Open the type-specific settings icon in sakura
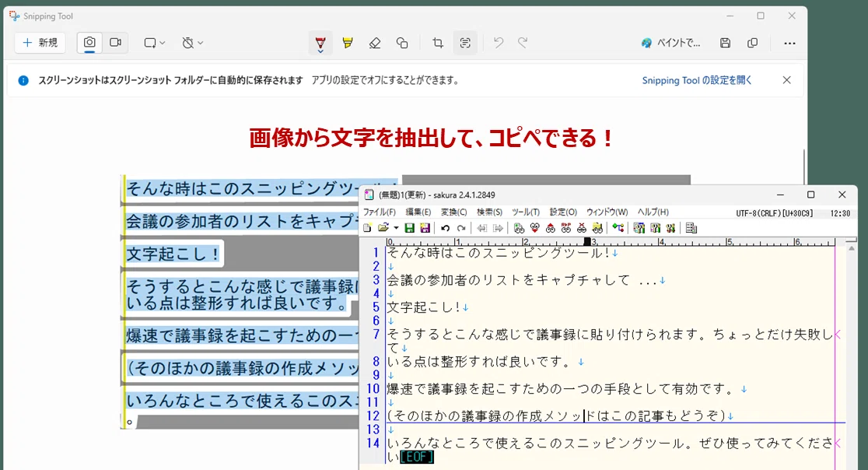This screenshot has width=868, height=470. tap(655, 228)
